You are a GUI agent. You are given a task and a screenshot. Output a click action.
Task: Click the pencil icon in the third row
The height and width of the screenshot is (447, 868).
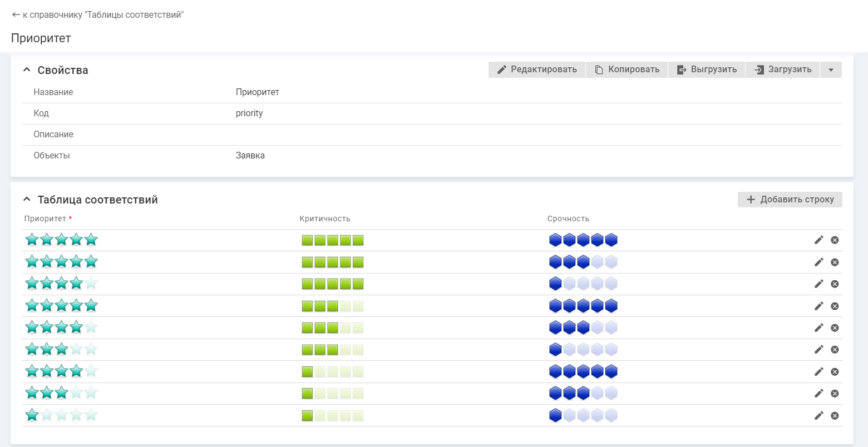(x=818, y=284)
